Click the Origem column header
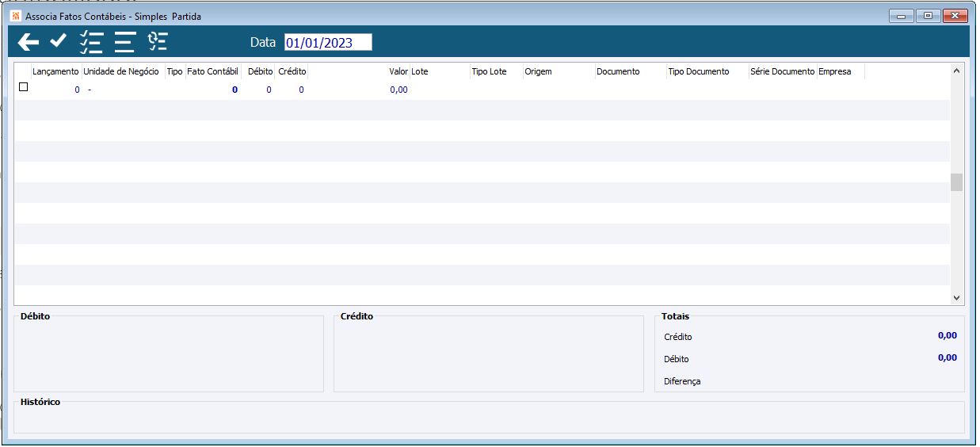The image size is (980, 447). [559, 71]
